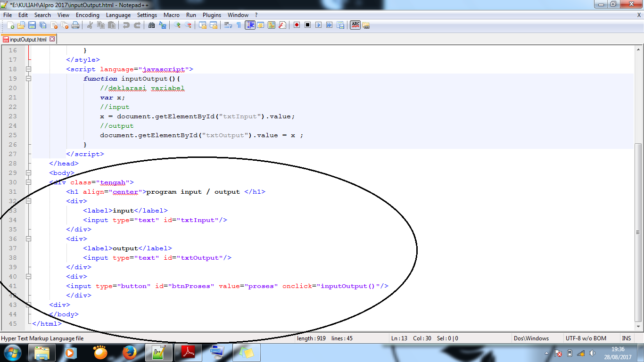Collapse the inputOutput function fold at line 19
This screenshot has width=644, height=362.
29,78
